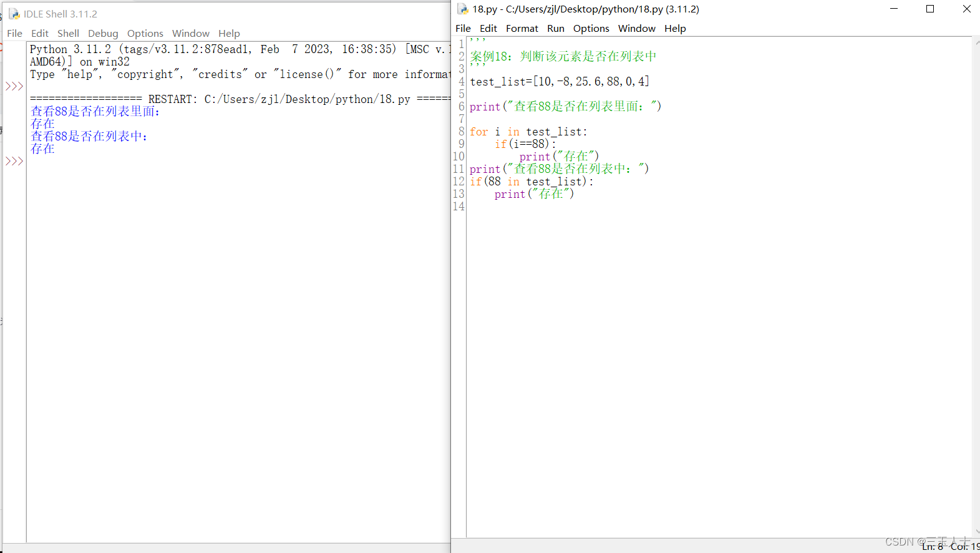The width and height of the screenshot is (980, 553).
Task: Click the Ln: 8 status bar indicator
Action: point(933,547)
